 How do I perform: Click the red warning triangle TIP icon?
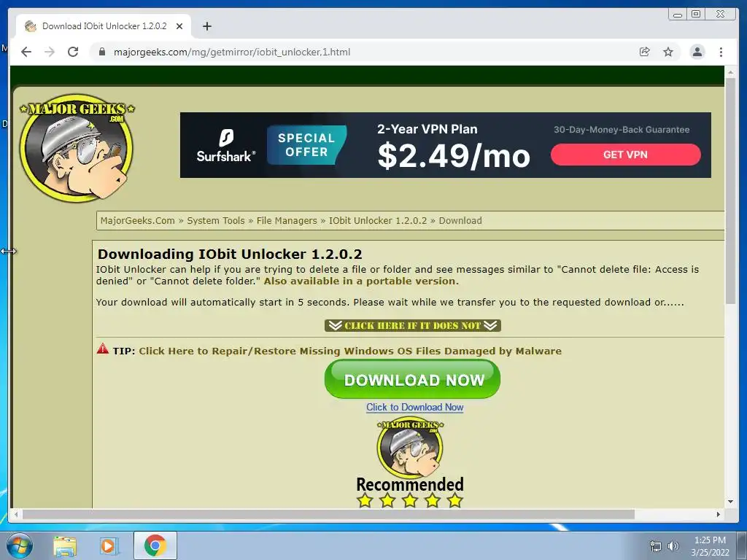[102, 349]
